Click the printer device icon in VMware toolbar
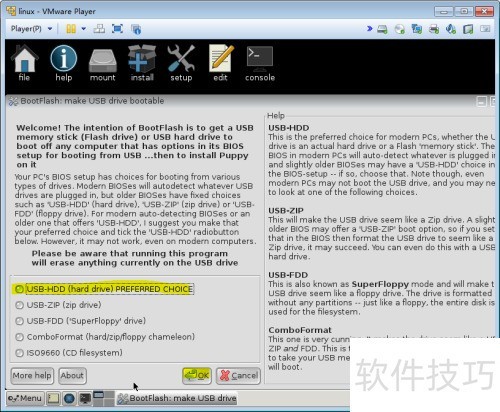500x412 pixels. pos(434,29)
